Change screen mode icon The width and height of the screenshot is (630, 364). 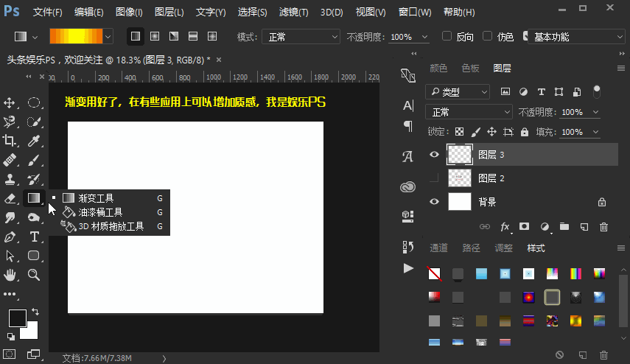34,354
